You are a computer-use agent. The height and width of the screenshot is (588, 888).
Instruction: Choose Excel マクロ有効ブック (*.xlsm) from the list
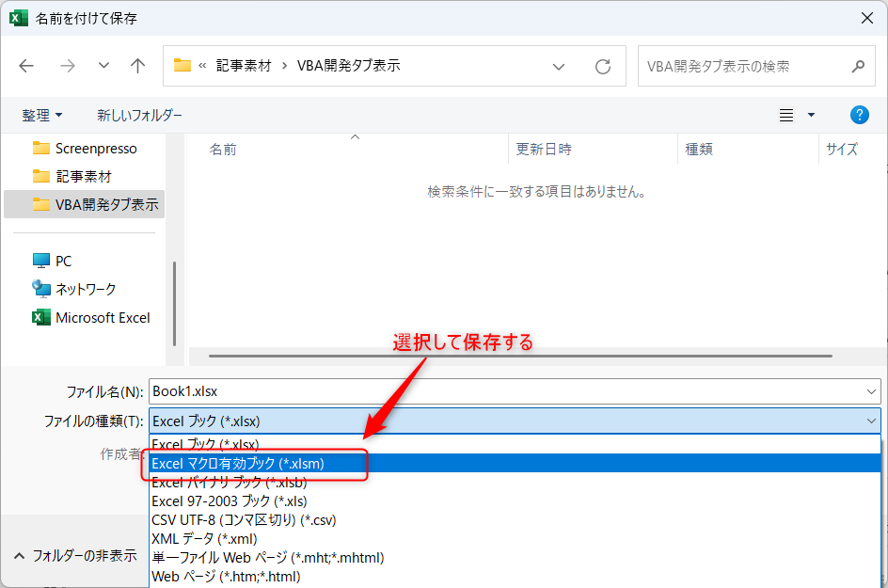(x=515, y=464)
